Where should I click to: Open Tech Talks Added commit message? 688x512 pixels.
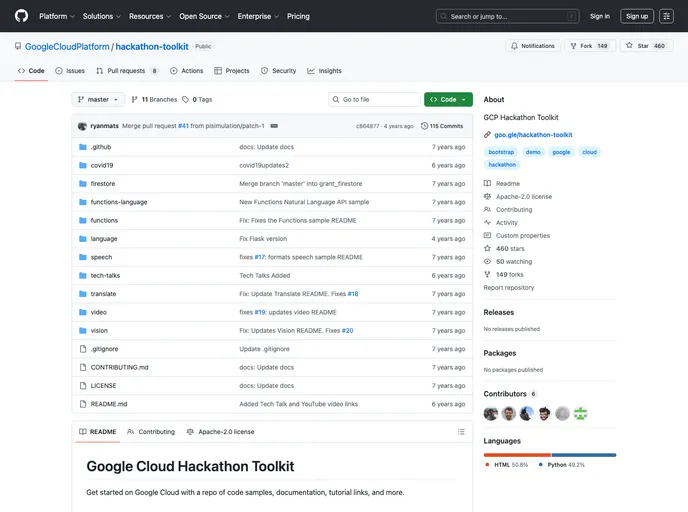pyautogui.click(x=265, y=276)
